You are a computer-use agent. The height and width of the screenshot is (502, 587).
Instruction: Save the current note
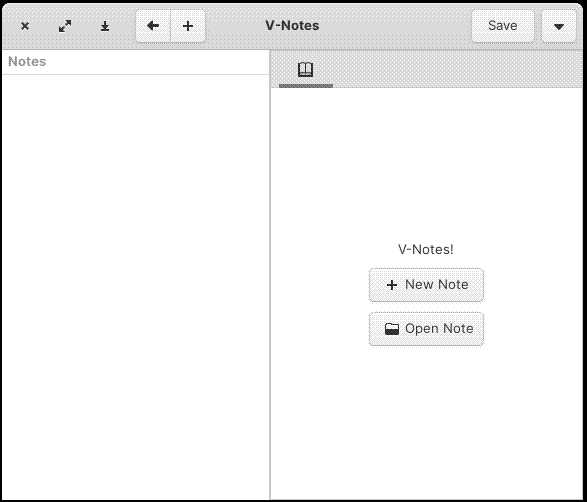tap(502, 26)
